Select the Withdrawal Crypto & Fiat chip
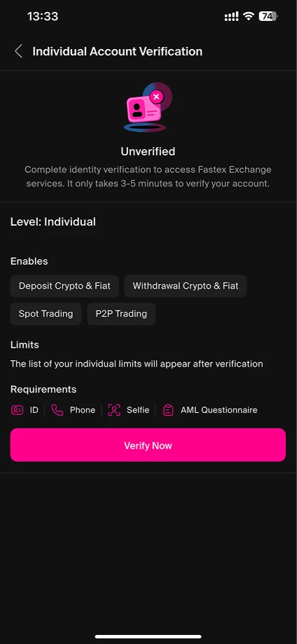Screen dimensions: 297x644 [185, 286]
